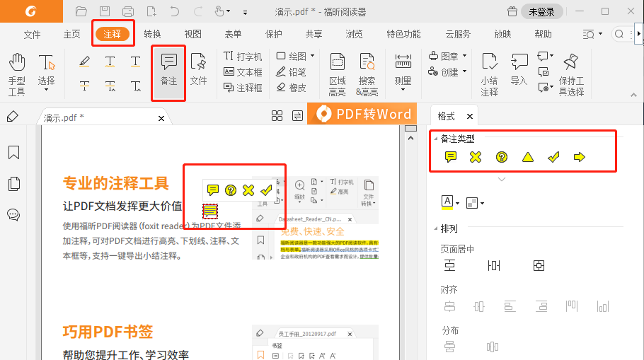The height and width of the screenshot is (360, 644).
Task: Choose the cross-mark note type in 备注类型
Action: (x=476, y=157)
